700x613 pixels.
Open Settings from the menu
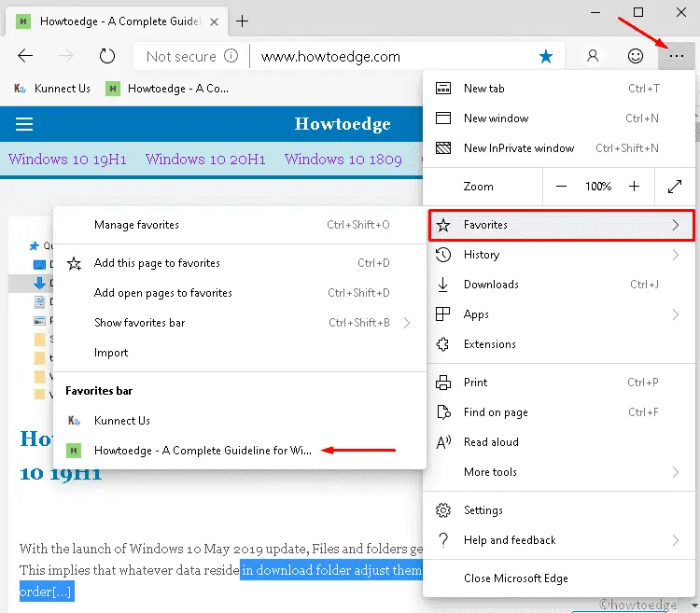coord(558,510)
